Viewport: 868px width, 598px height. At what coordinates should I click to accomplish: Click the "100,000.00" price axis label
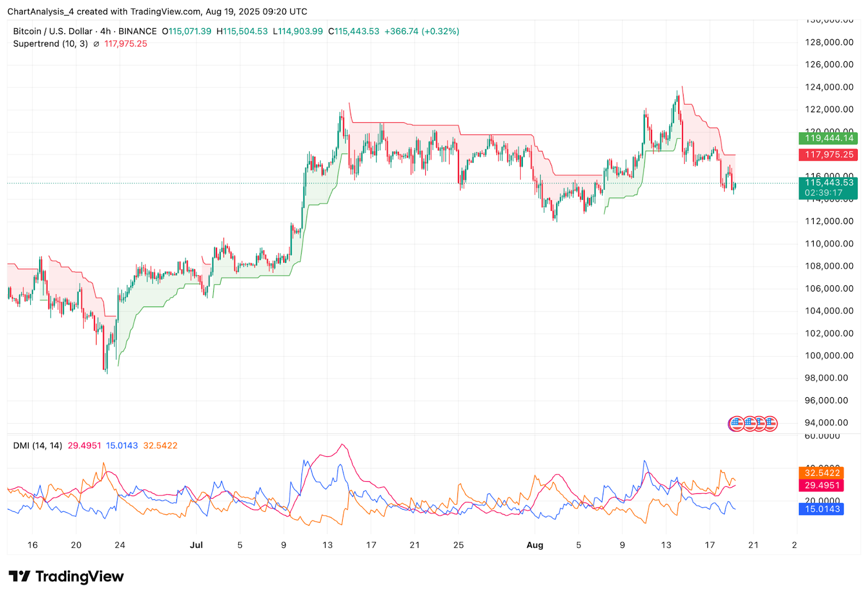tap(829, 356)
